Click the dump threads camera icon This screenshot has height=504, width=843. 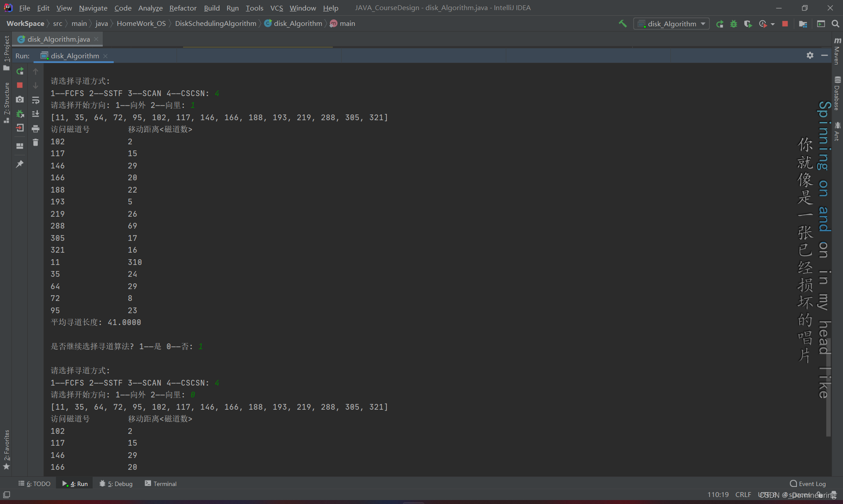[x=20, y=100]
